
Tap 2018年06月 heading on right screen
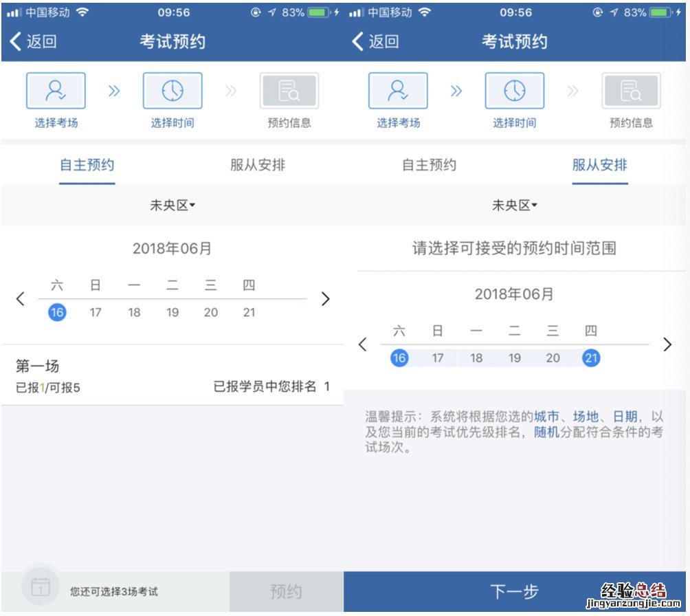(x=514, y=294)
